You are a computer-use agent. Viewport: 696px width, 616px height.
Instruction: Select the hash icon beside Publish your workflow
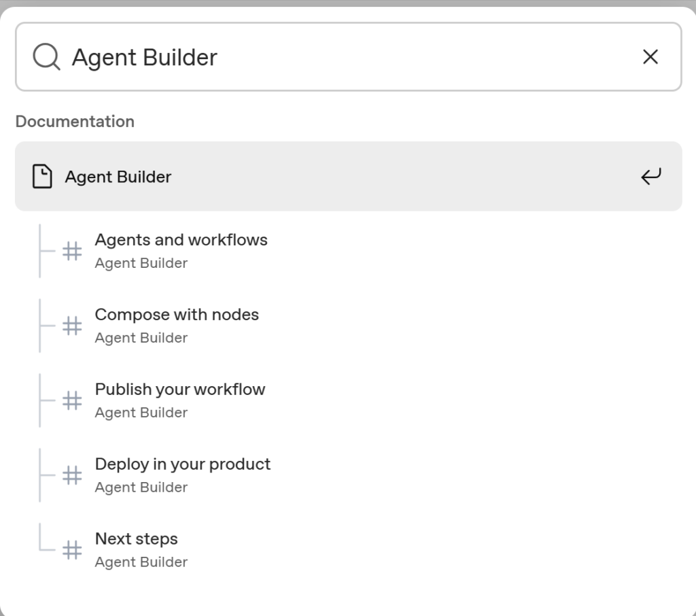(72, 401)
